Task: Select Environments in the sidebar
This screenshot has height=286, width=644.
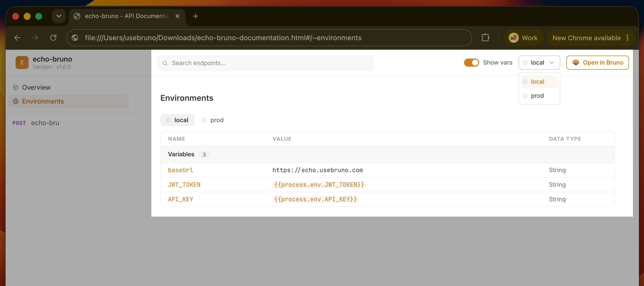Action: pyautogui.click(x=69, y=101)
